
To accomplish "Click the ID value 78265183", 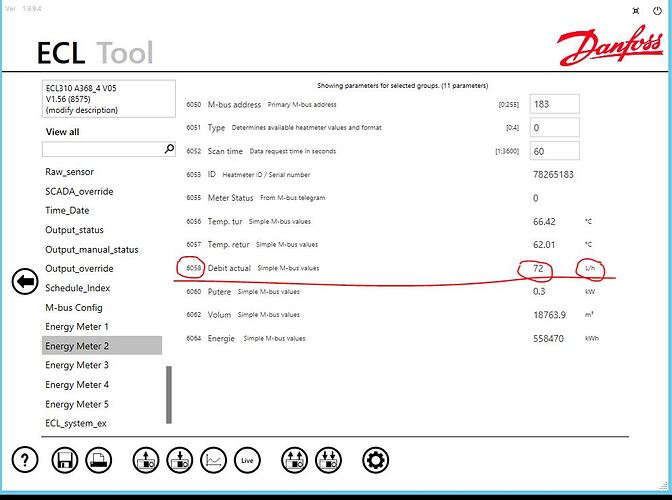I will 553,174.
